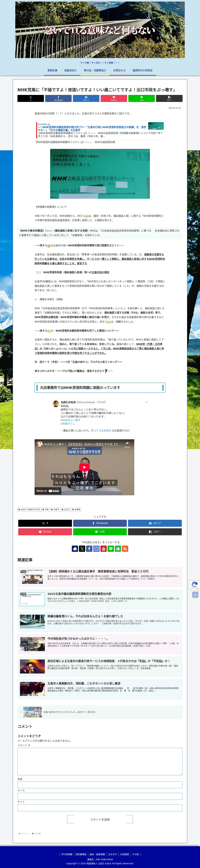Click the NHK envelope photo
This screenshot has width=200, height=868.
[x=100, y=174]
